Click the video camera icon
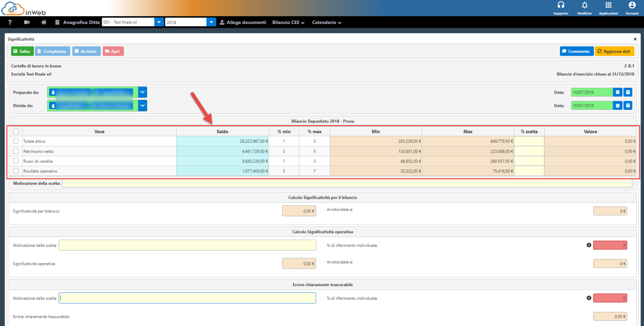 [27, 22]
